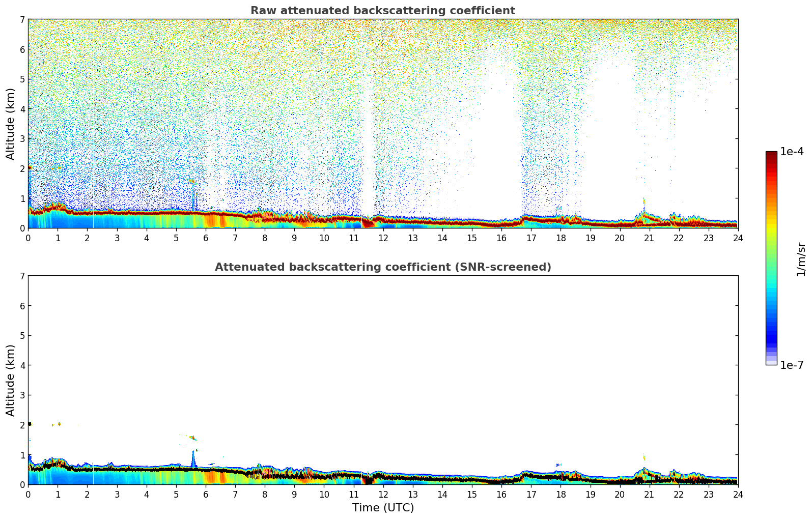
Task: Select the 1e-4 colorbar maximum label
Action: coord(792,152)
